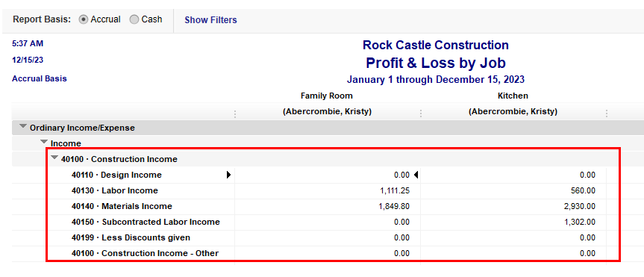
Task: Click the January 1 through December 15, 2023 date range
Action: (436, 79)
